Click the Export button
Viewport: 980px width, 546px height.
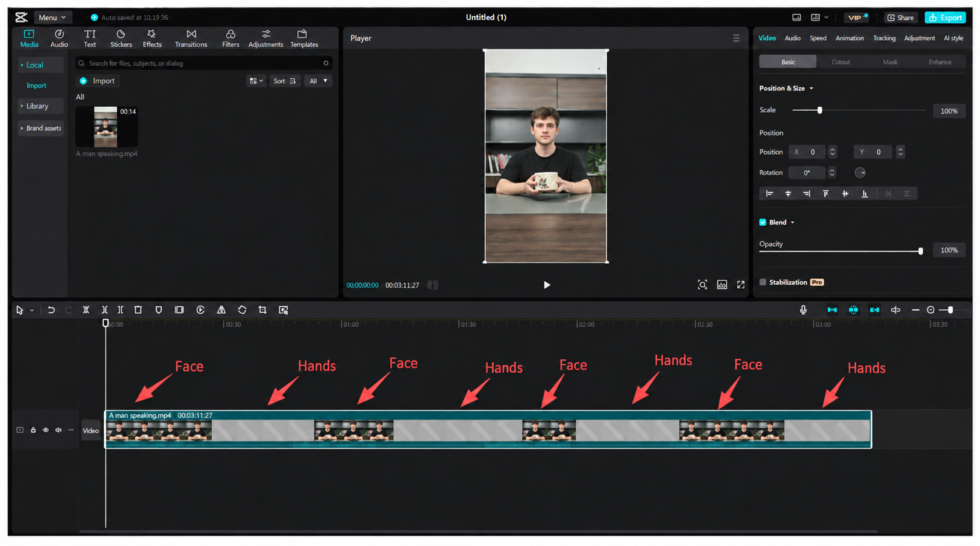pyautogui.click(x=945, y=17)
